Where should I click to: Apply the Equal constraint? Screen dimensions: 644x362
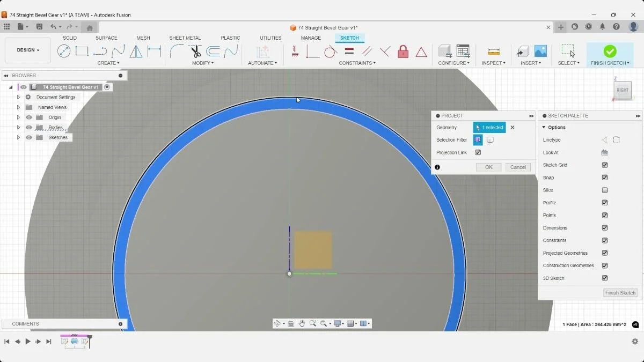tap(349, 51)
